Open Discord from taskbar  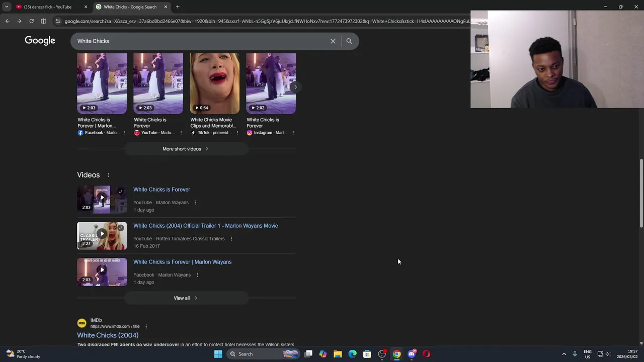[412, 354]
